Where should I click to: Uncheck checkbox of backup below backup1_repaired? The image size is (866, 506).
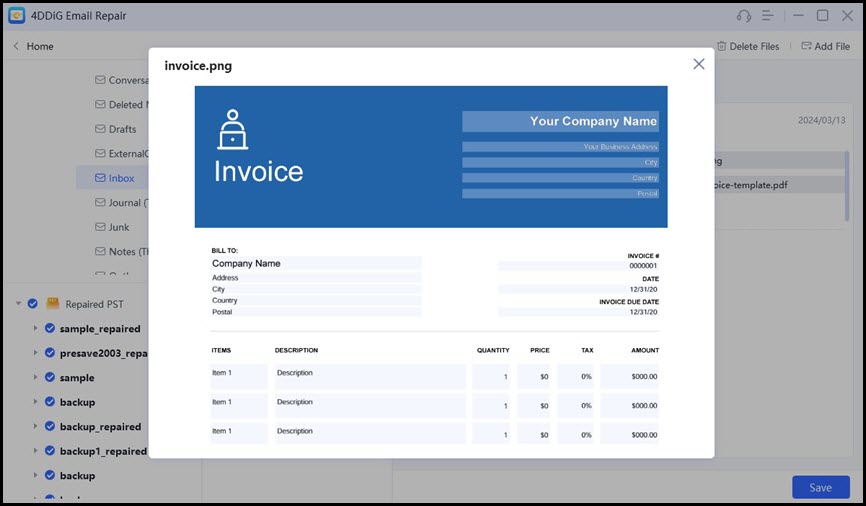pyautogui.click(x=50, y=475)
